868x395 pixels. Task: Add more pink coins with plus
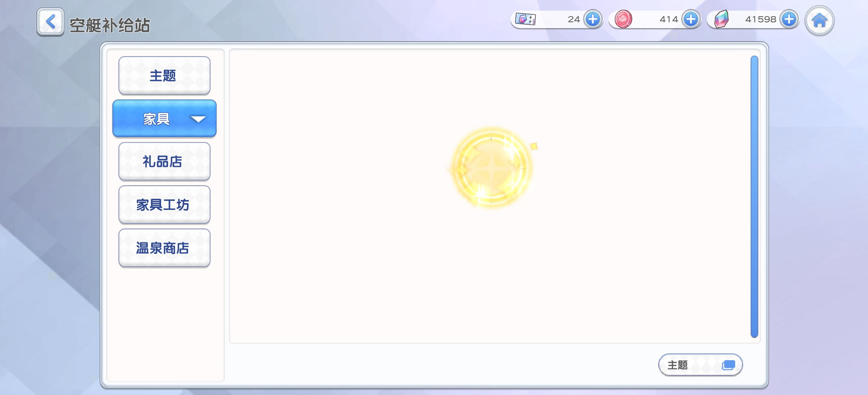[691, 19]
